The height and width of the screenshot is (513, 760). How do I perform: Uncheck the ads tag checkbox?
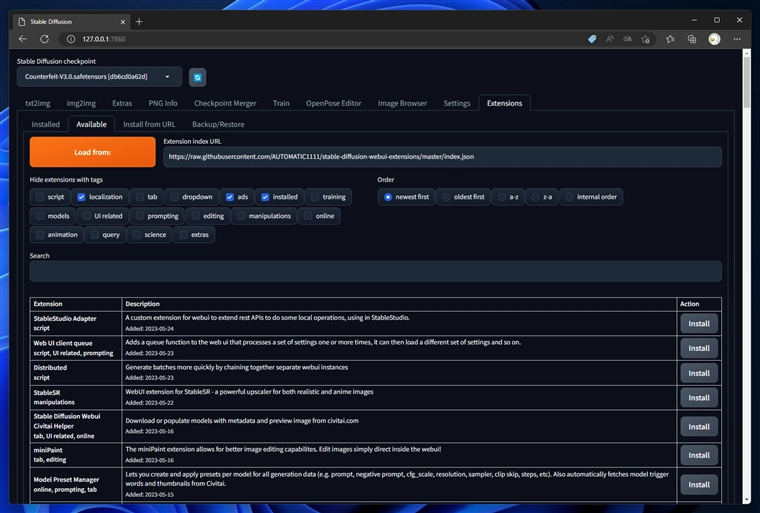[230, 197]
